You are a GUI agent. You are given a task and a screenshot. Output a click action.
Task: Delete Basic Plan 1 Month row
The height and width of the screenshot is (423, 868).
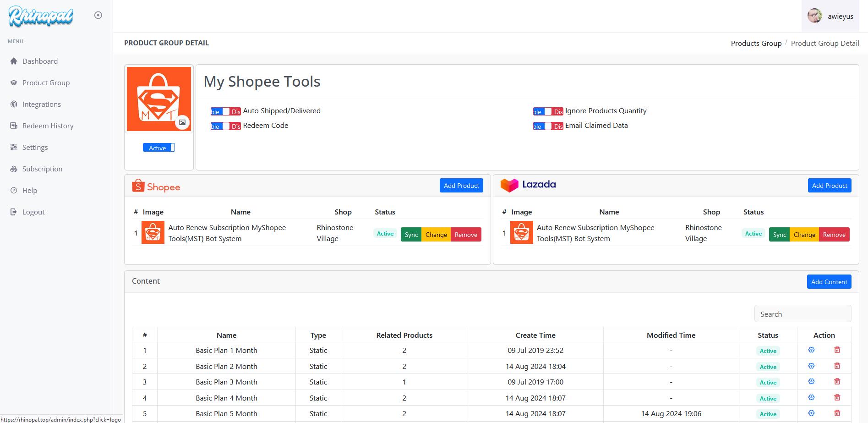(837, 350)
